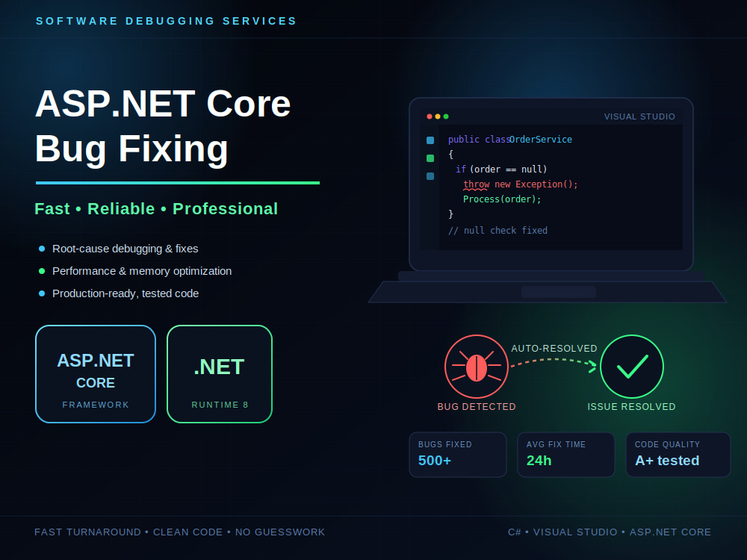Open the Avg Fix Time 24h card
The height and width of the screenshot is (560, 747).
(x=566, y=455)
